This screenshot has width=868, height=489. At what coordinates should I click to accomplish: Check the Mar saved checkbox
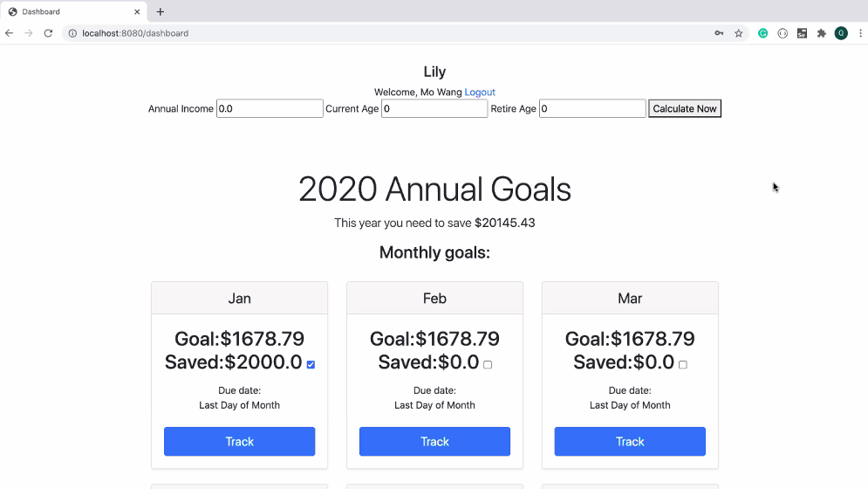(x=683, y=365)
